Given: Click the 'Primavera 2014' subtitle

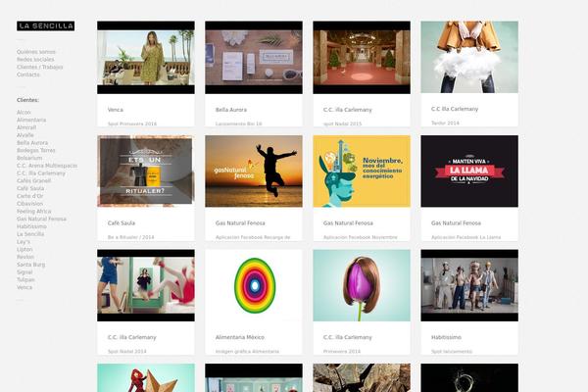Looking at the screenshot, I should pos(342,352).
